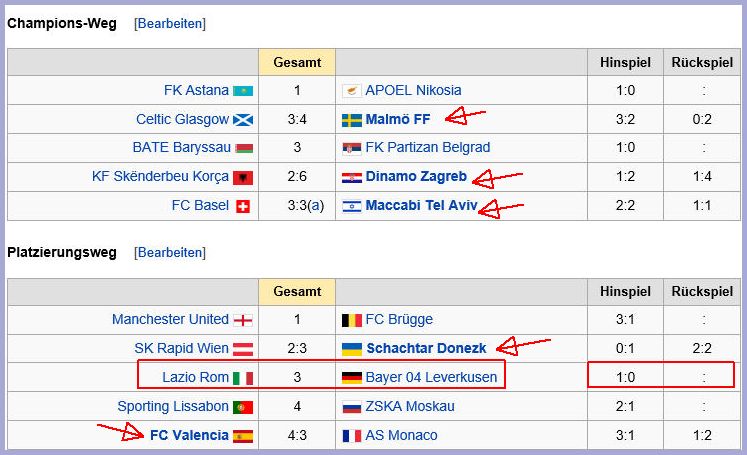Screen dimensions: 747x455
Task: Open the FC Valencia team link
Action: coord(189,435)
